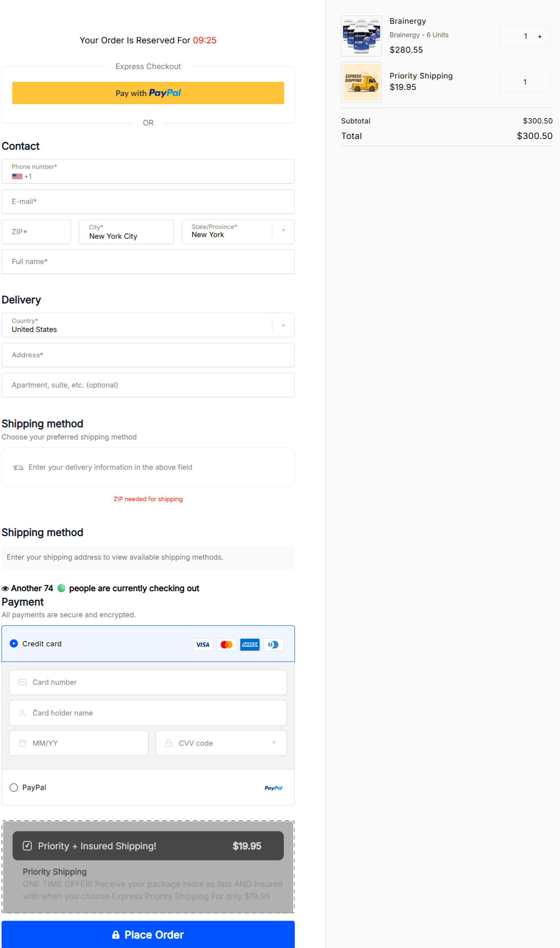
Task: Select the Credit card radio button
Action: (x=14, y=643)
